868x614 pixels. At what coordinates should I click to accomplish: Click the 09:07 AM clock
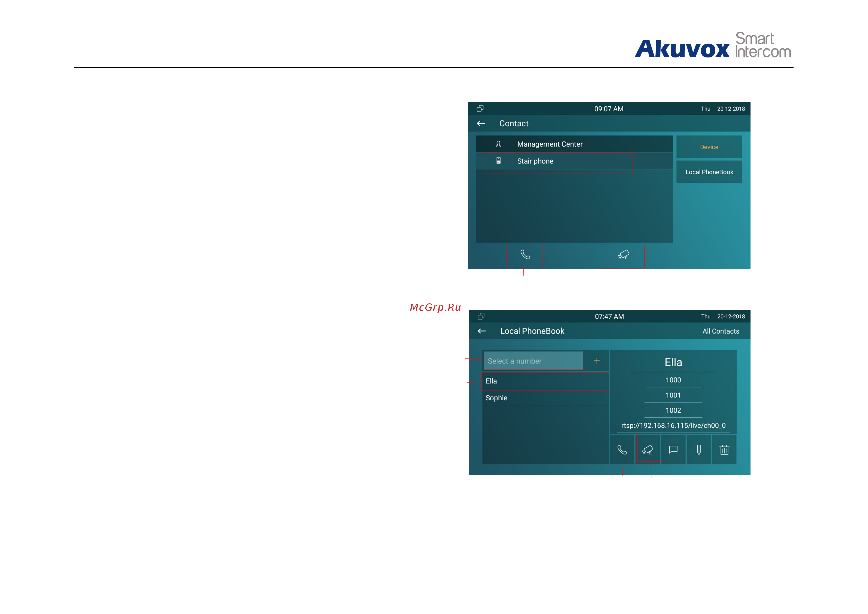(609, 109)
